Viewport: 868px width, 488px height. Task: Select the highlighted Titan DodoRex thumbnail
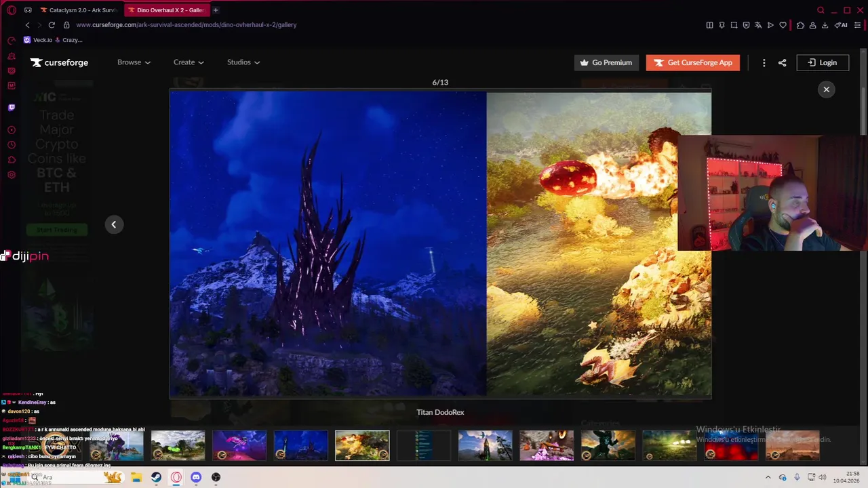(362, 445)
